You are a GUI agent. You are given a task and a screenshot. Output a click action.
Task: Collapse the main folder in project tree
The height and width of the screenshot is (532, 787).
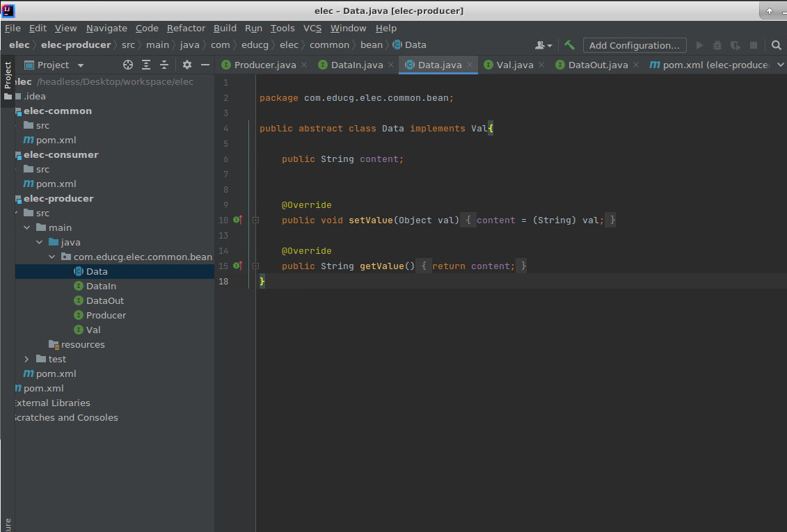click(x=26, y=227)
